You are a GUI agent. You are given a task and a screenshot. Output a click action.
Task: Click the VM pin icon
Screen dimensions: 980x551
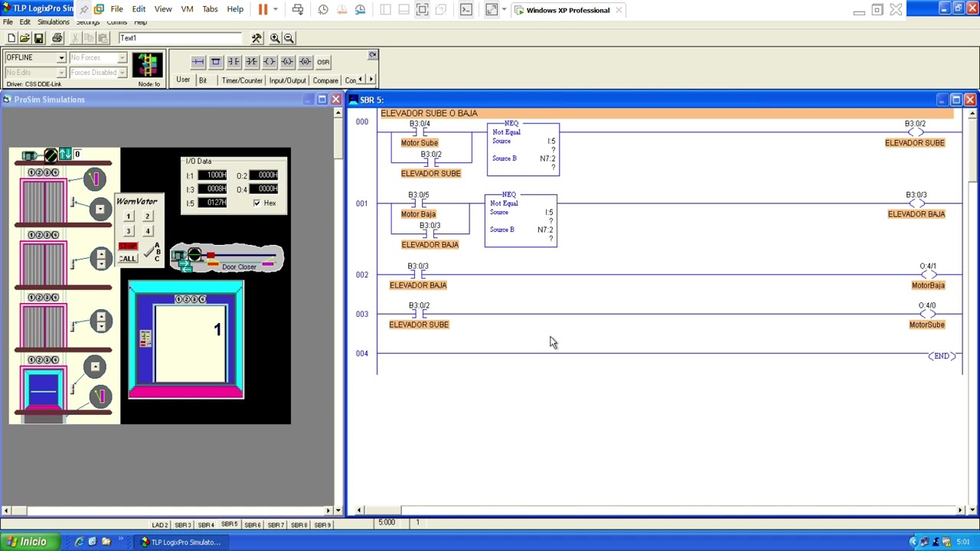[84, 10]
